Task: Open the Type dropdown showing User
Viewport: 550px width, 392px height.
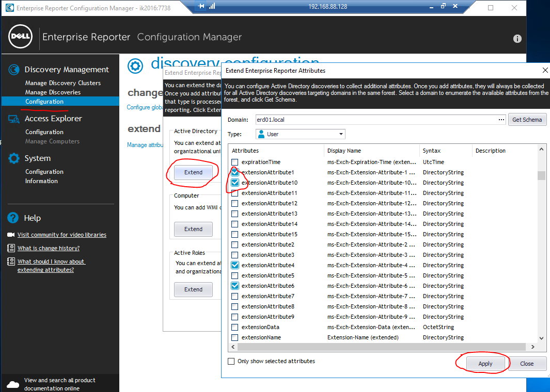Action: 300,134
